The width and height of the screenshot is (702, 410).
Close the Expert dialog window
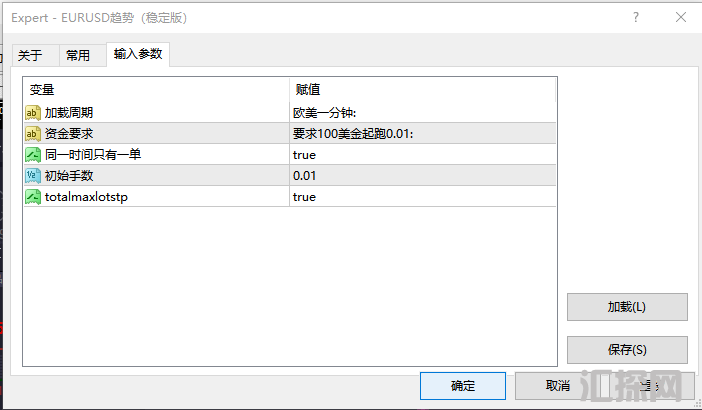[x=681, y=17]
